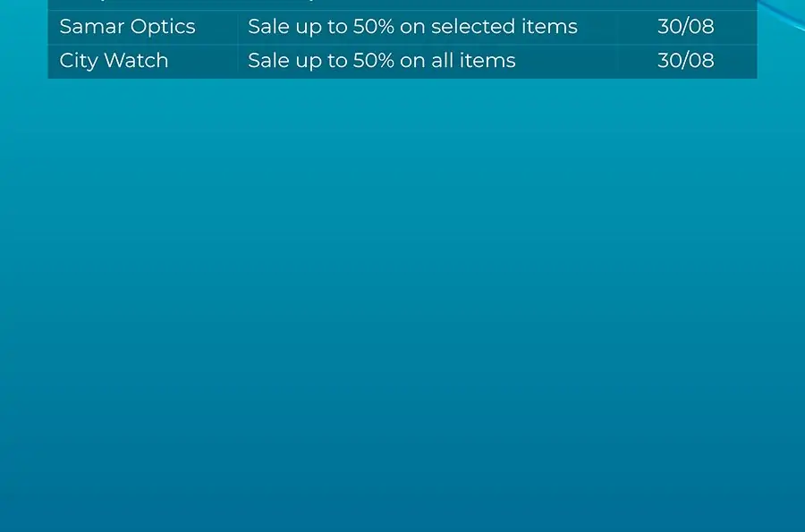Click the divider between store and offer columns
The width and height of the screenshot is (805, 532).
(x=238, y=44)
